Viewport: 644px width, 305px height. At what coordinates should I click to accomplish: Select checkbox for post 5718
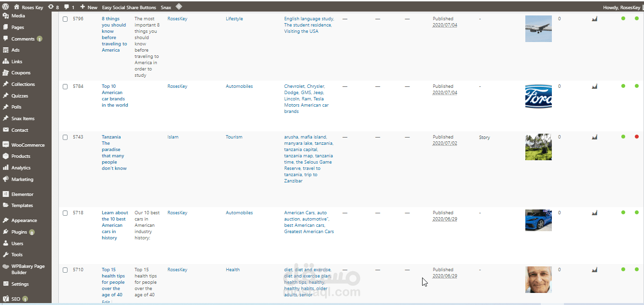click(x=65, y=213)
